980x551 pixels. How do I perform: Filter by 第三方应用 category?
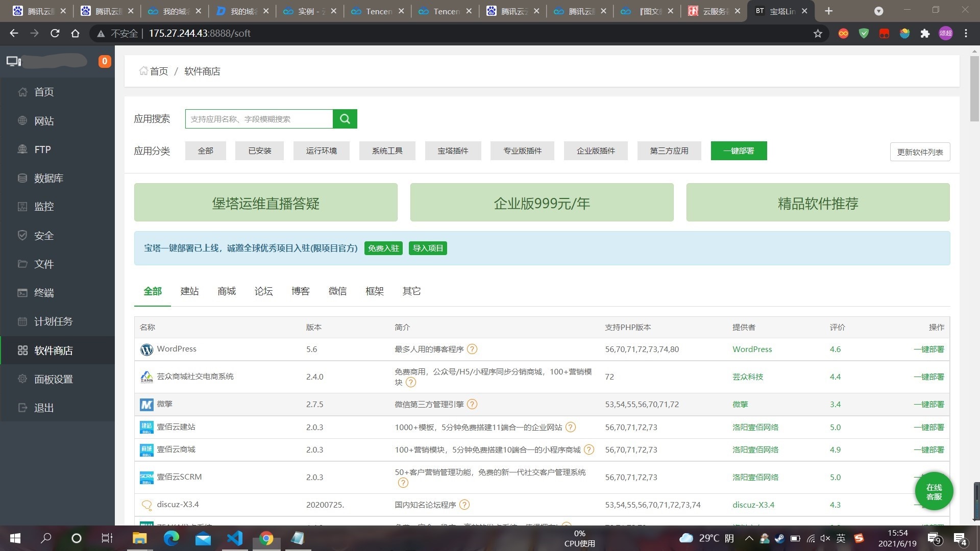tap(669, 151)
